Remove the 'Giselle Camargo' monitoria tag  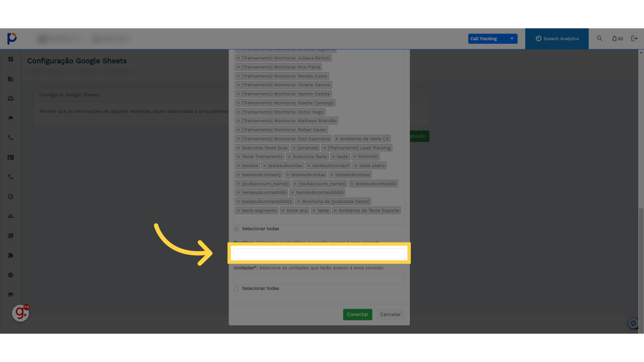pyautogui.click(x=238, y=103)
